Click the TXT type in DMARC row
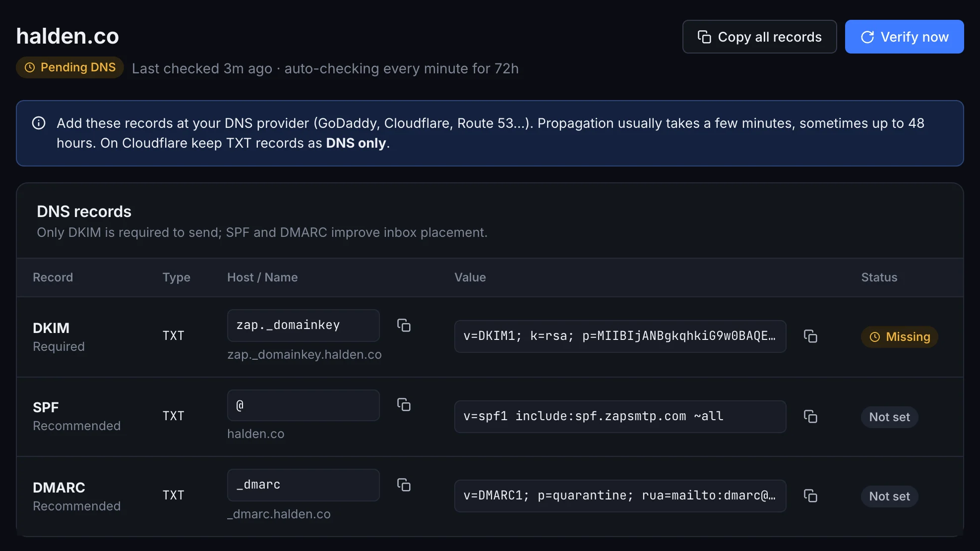The height and width of the screenshot is (551, 980). tap(173, 496)
